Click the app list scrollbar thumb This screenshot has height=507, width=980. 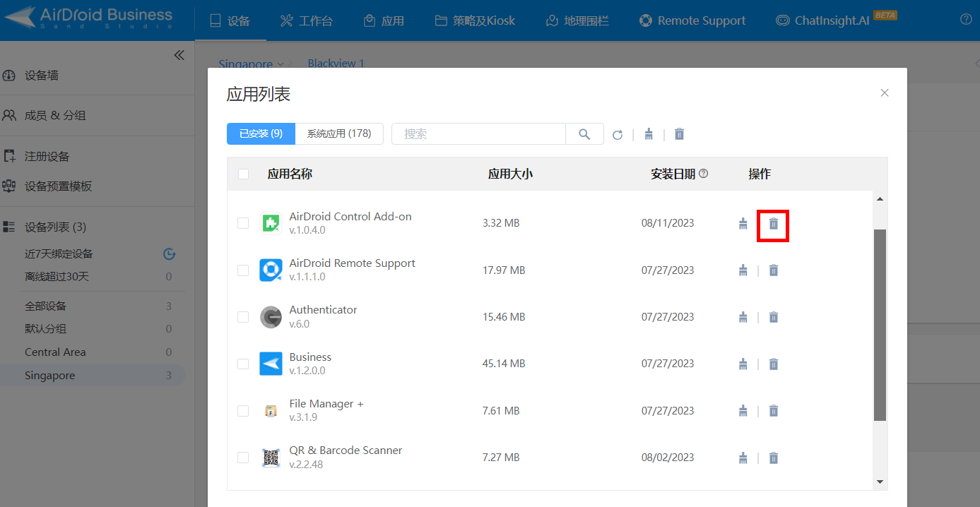click(880, 325)
